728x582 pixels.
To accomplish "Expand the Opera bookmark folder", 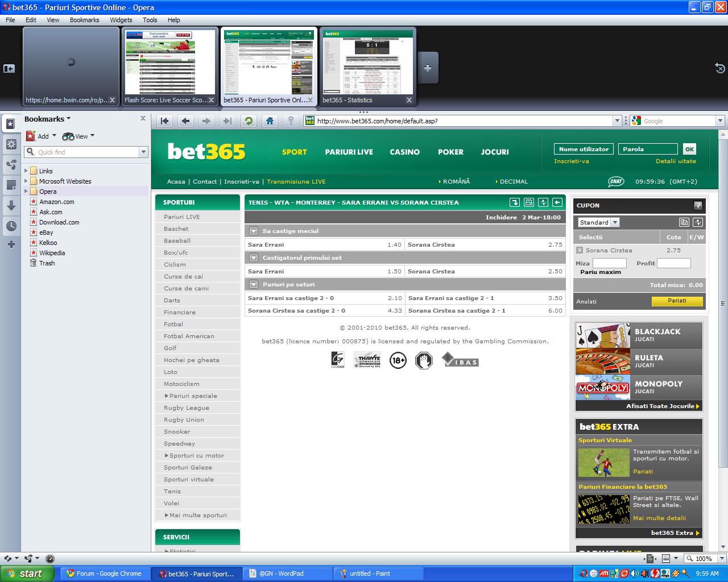I will point(26,191).
